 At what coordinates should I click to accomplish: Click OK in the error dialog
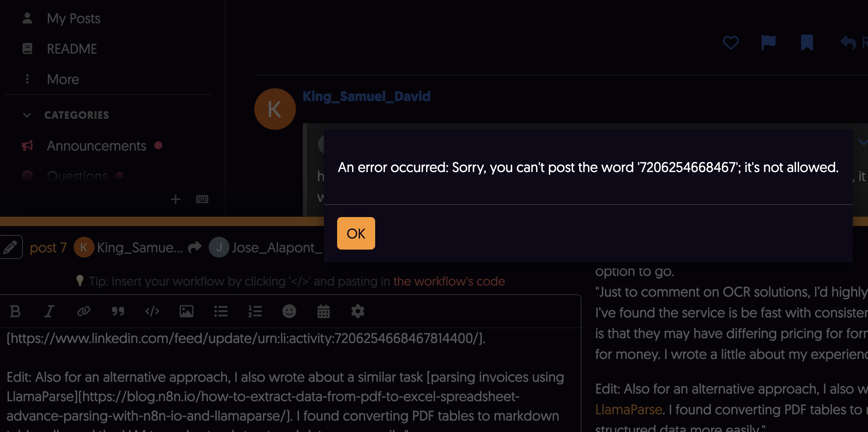coord(356,233)
